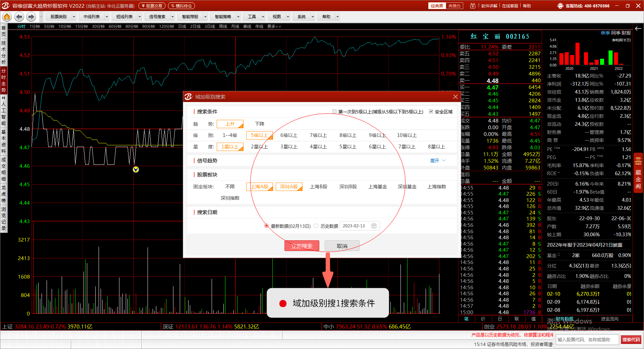The height and width of the screenshot is (349, 644).
Task: Open 人工智能 sidebar tab
Action: tap(4, 111)
